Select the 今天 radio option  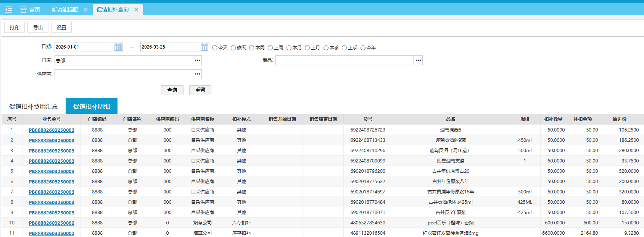click(x=215, y=48)
